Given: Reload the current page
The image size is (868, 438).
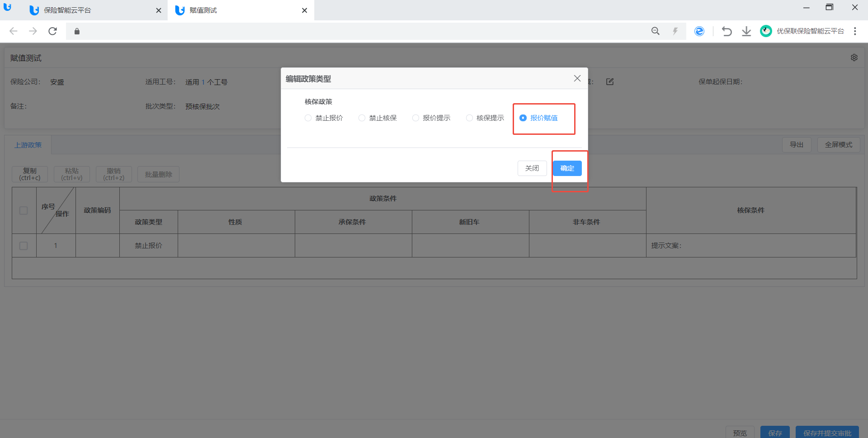Looking at the screenshot, I should 53,31.
